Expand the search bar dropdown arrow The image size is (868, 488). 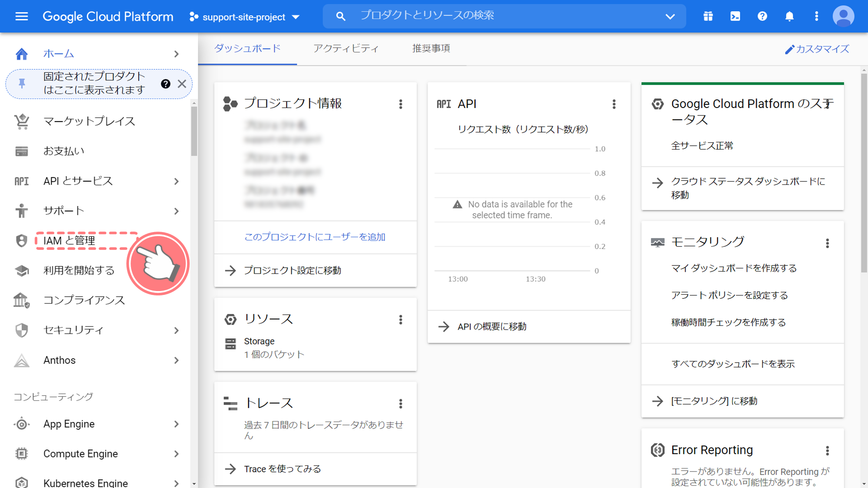coord(670,16)
